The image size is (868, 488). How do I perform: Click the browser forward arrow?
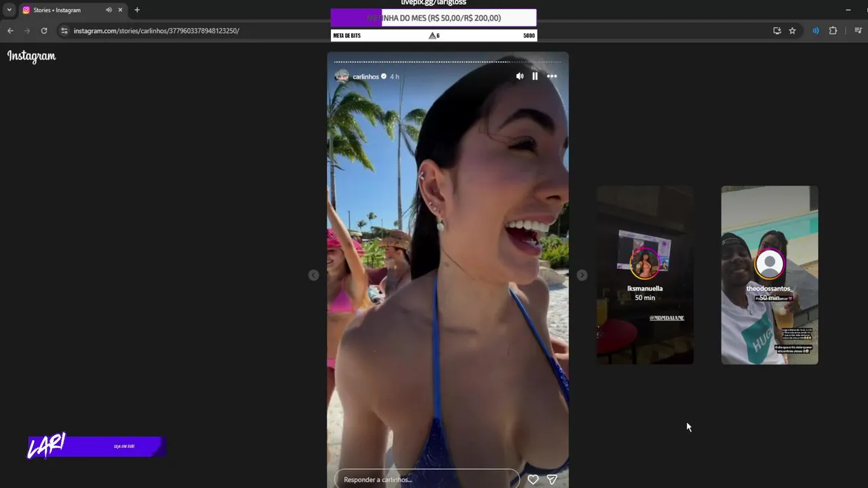coord(27,30)
